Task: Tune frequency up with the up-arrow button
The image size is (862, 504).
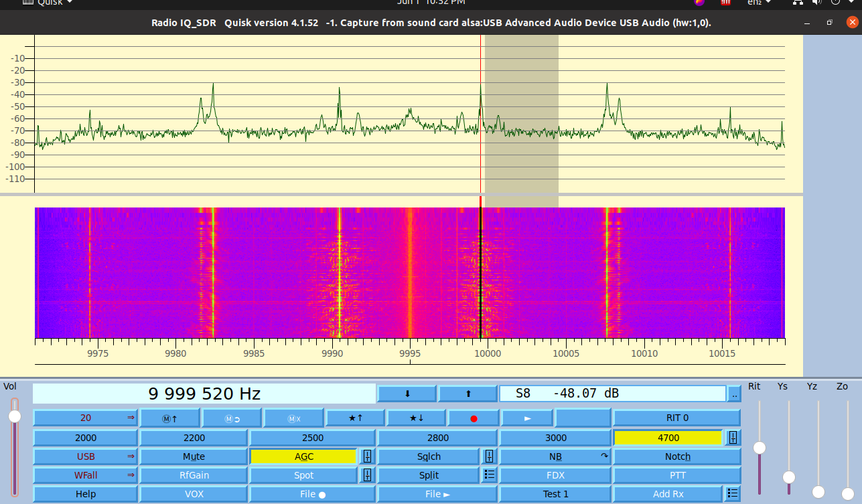Action: [x=468, y=394]
